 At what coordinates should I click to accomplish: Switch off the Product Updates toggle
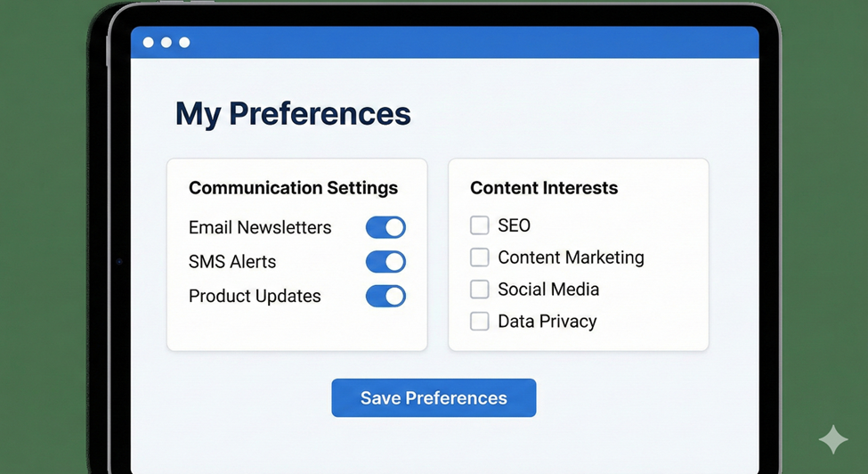[385, 296]
